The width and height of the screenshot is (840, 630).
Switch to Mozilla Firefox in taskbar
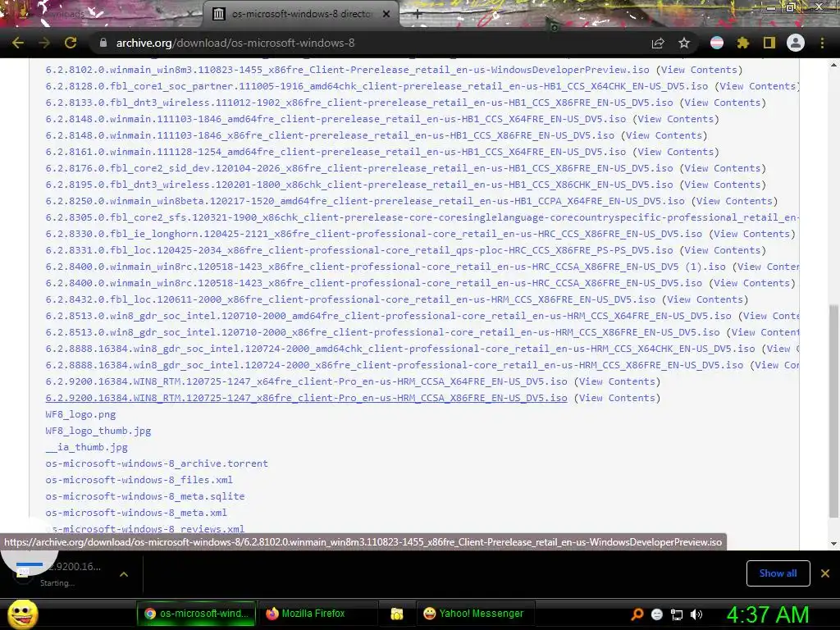click(x=317, y=614)
